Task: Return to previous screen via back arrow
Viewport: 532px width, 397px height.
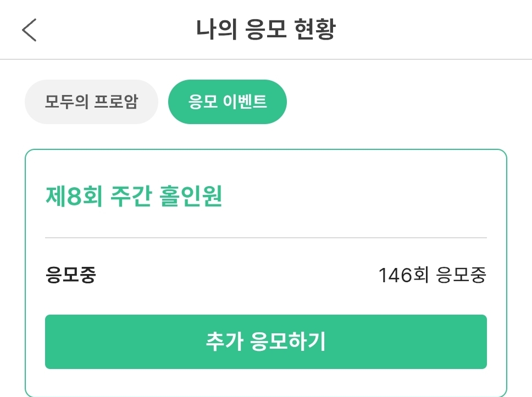Action: coord(29,30)
